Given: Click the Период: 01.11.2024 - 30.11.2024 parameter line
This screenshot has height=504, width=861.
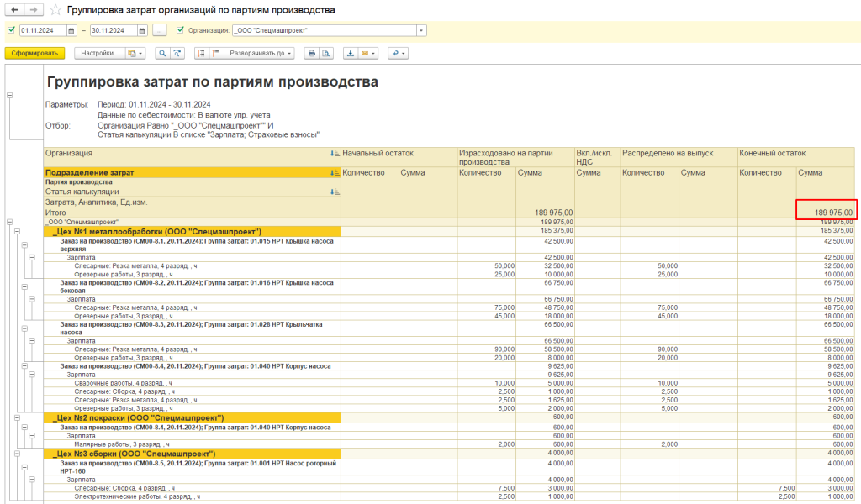Looking at the screenshot, I should 154,105.
